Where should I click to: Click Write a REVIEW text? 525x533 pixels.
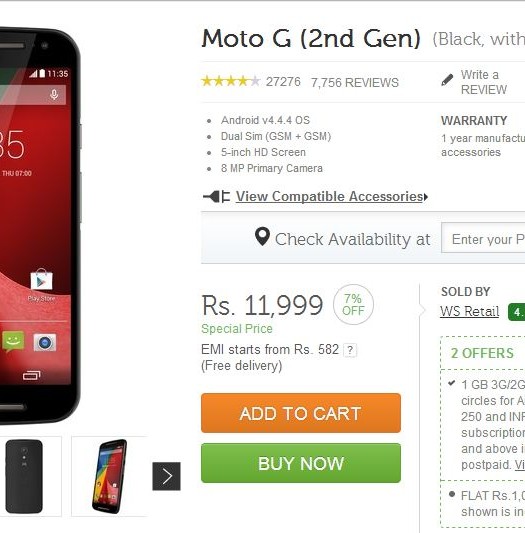484,82
